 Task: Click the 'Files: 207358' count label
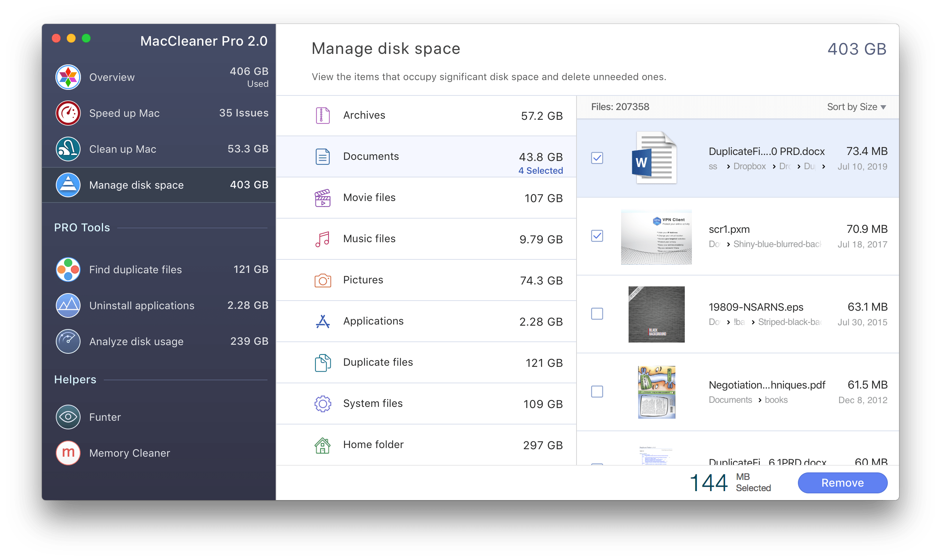tap(620, 107)
